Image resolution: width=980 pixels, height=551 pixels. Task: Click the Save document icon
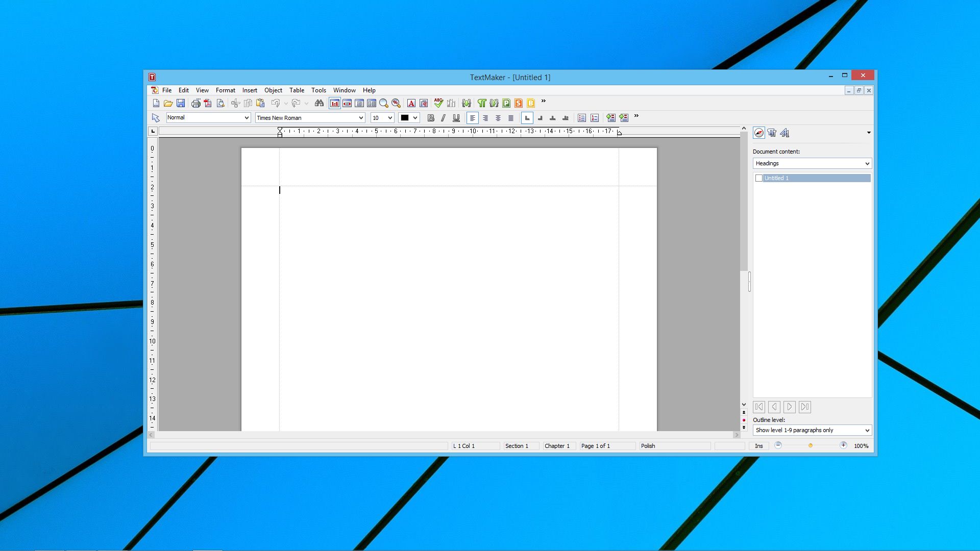pyautogui.click(x=181, y=103)
